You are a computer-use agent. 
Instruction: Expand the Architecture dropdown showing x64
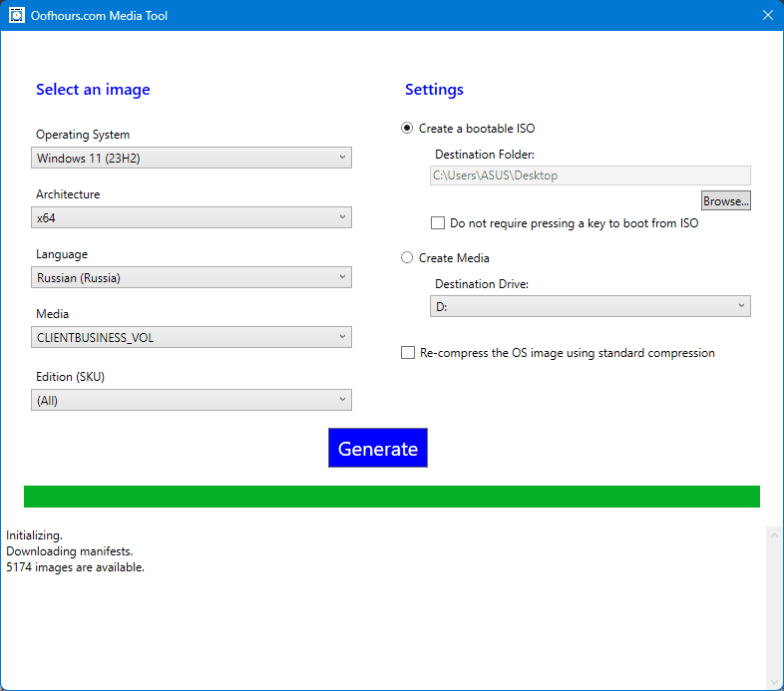[191, 217]
